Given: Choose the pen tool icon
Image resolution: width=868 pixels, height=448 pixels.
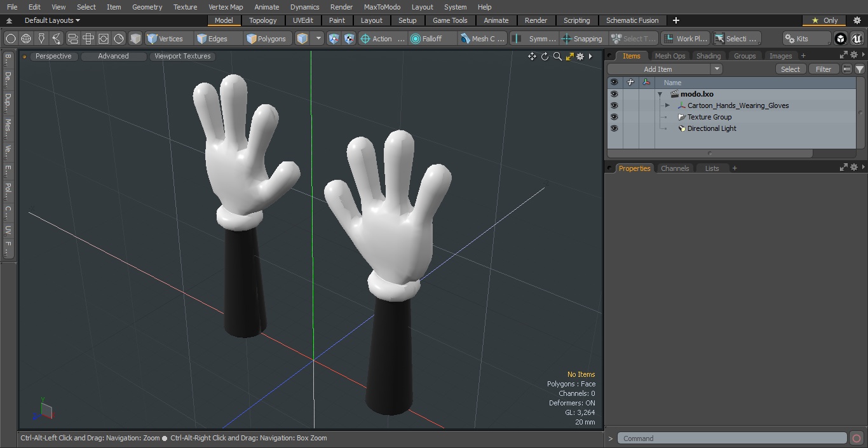Looking at the screenshot, I should 41,39.
